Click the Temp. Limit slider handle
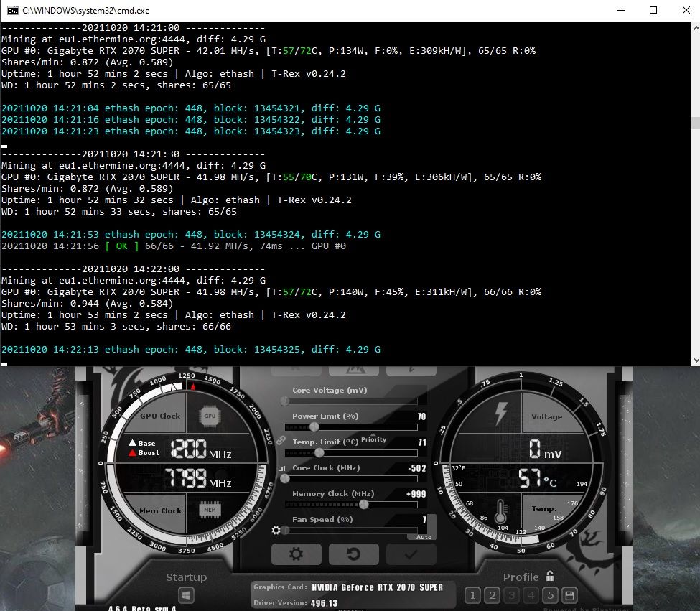Viewport: 700px width, 611px height. (x=319, y=453)
